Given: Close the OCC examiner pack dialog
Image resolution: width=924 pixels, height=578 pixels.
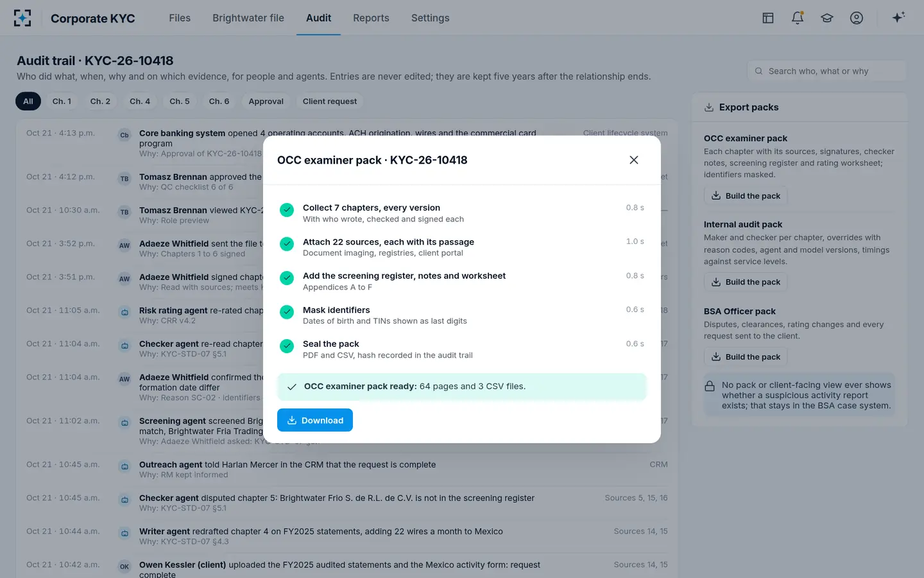Looking at the screenshot, I should [x=634, y=160].
